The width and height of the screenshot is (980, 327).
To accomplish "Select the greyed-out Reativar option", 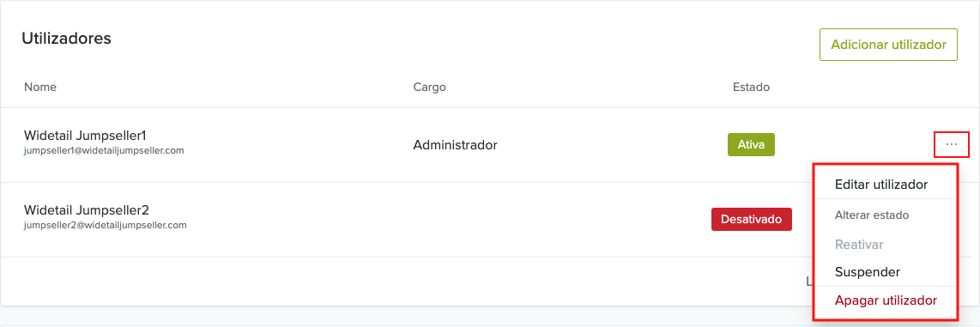I will coord(859,245).
